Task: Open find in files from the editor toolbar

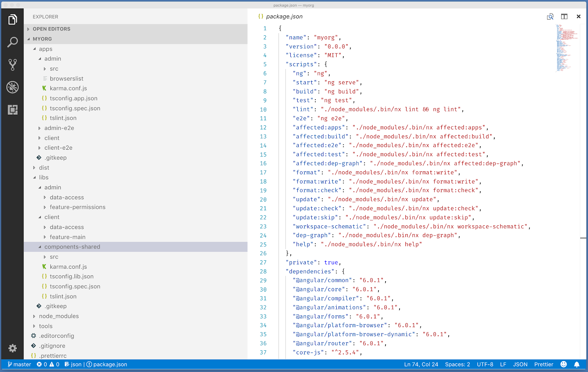Action: click(x=550, y=17)
